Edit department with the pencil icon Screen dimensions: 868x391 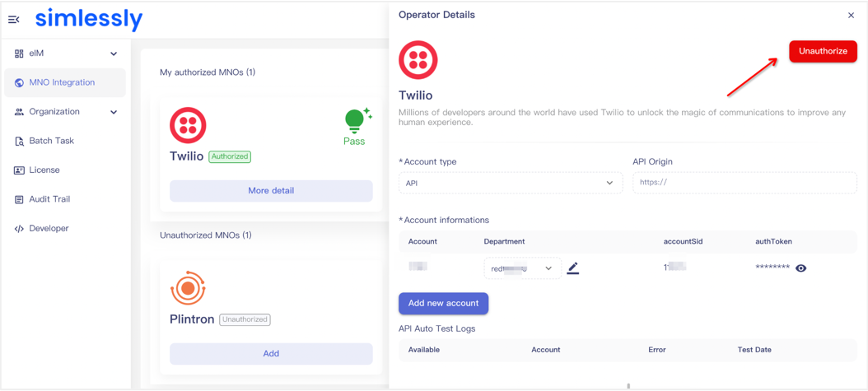click(x=573, y=268)
